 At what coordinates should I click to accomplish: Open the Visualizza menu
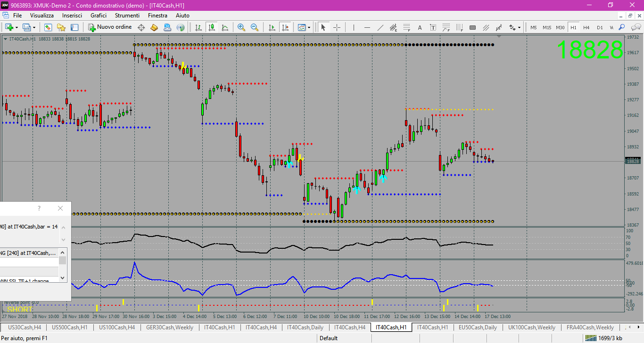pos(42,16)
